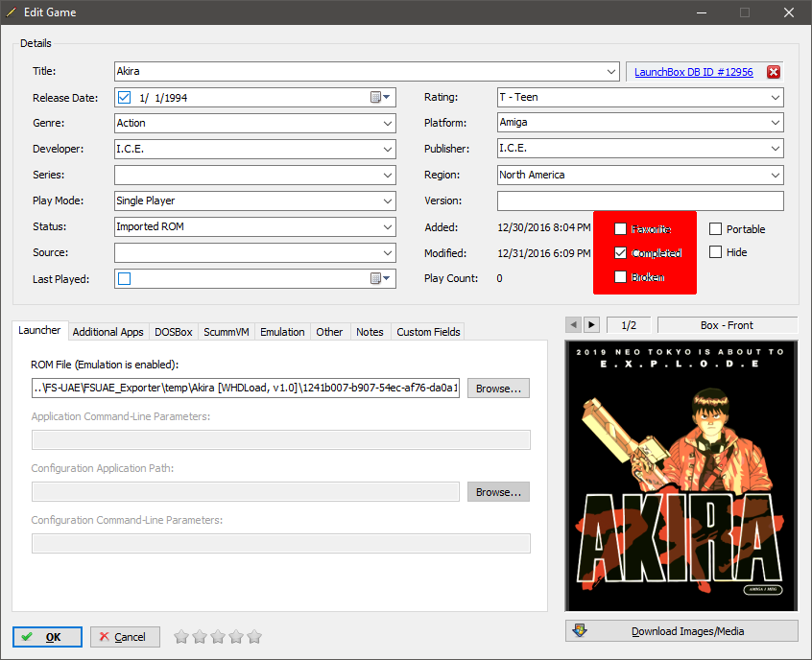
Task: Expand the Series dropdown
Action: point(388,175)
